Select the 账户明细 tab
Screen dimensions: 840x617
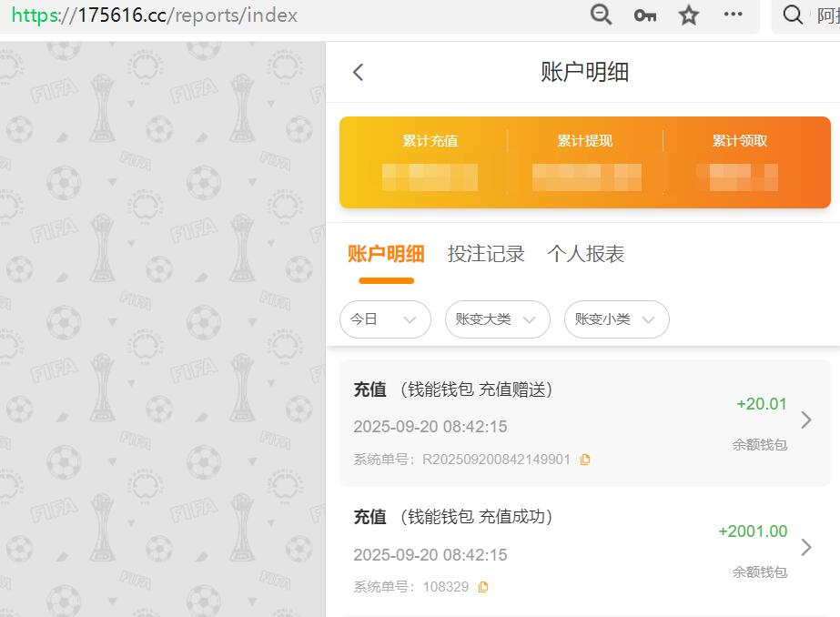coord(386,254)
